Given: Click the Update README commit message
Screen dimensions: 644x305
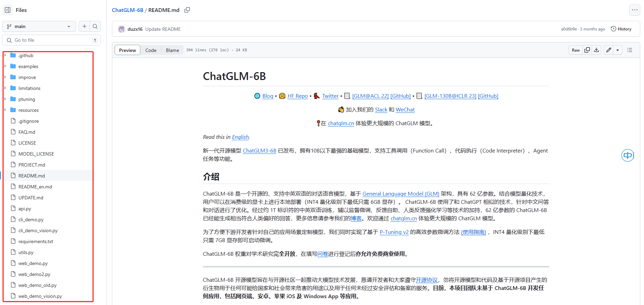Looking at the screenshot, I should click(x=163, y=29).
